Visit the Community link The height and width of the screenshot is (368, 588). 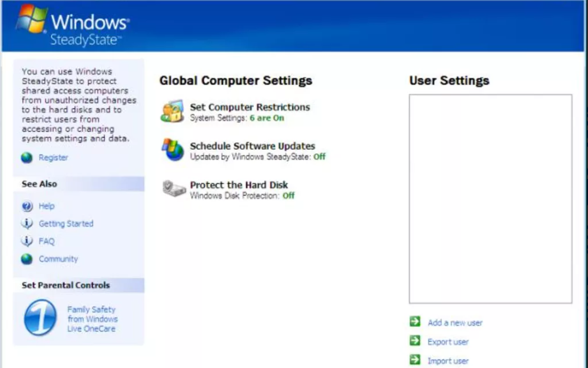pos(58,259)
